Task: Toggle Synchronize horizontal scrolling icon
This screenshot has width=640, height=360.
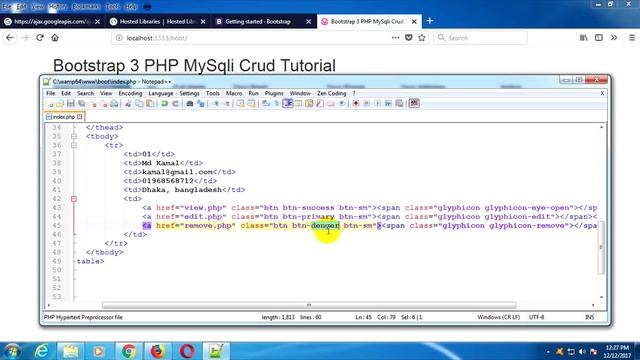Action: pos(251,104)
